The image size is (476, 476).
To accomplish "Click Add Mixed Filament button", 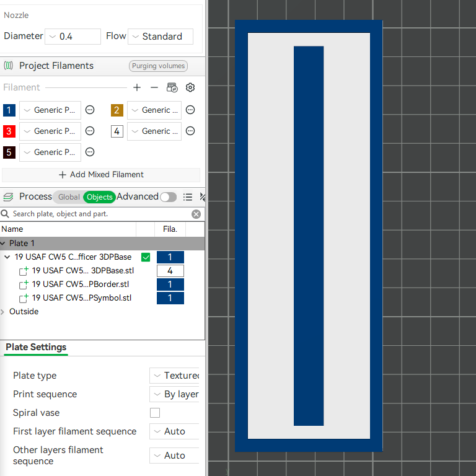I will pos(101,175).
